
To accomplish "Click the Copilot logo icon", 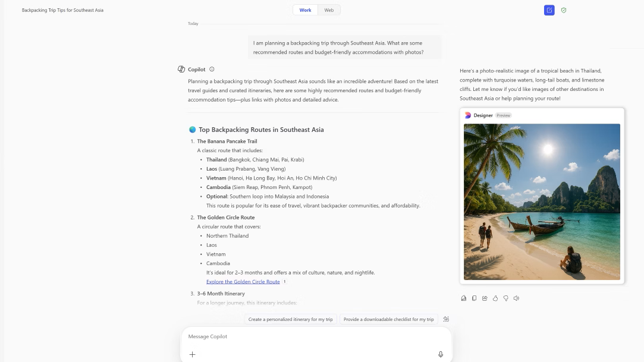I will [x=181, y=69].
